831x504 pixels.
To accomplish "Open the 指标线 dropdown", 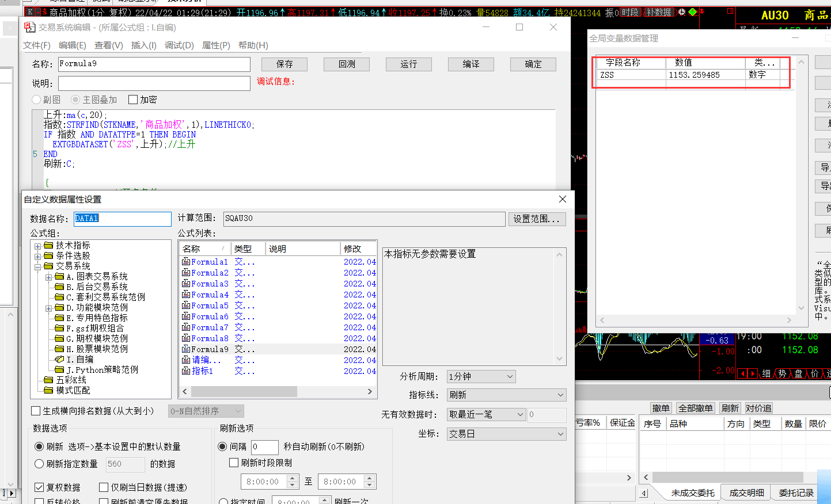I will pyautogui.click(x=507, y=395).
